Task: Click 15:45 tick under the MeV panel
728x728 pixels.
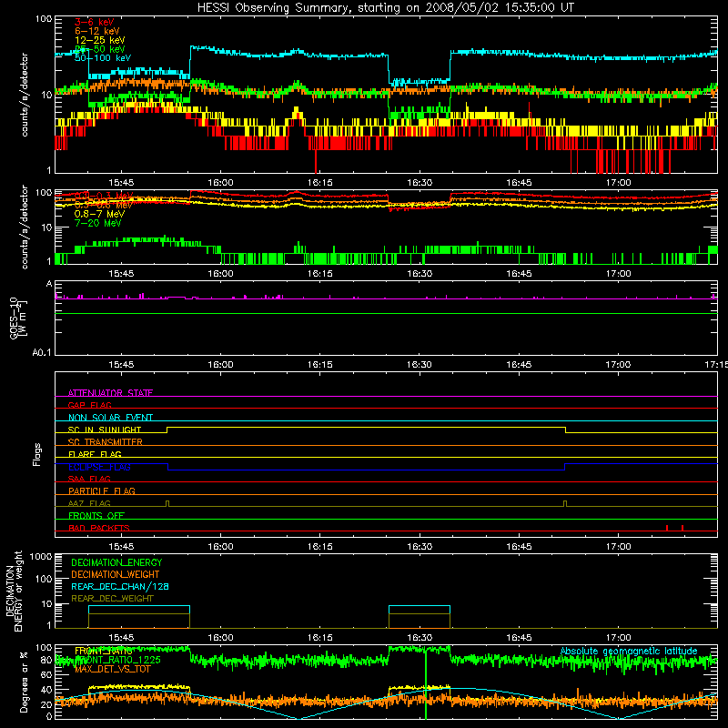Action: point(121,274)
